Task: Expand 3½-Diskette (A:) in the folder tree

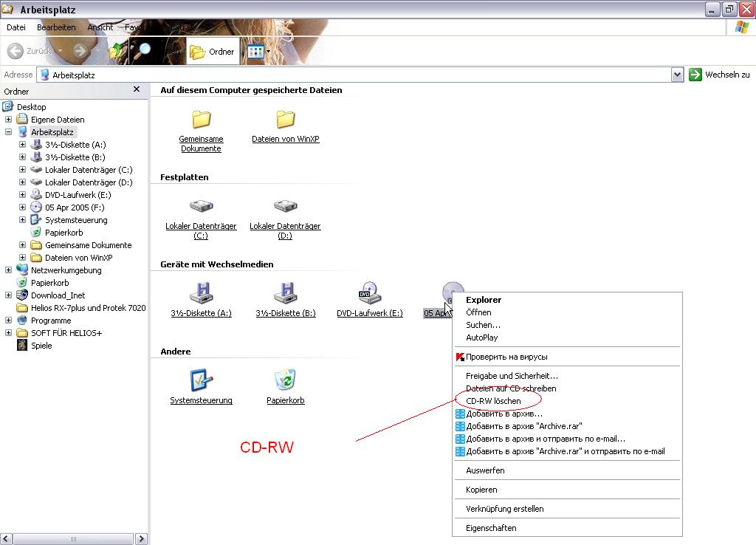Action: 22,144
